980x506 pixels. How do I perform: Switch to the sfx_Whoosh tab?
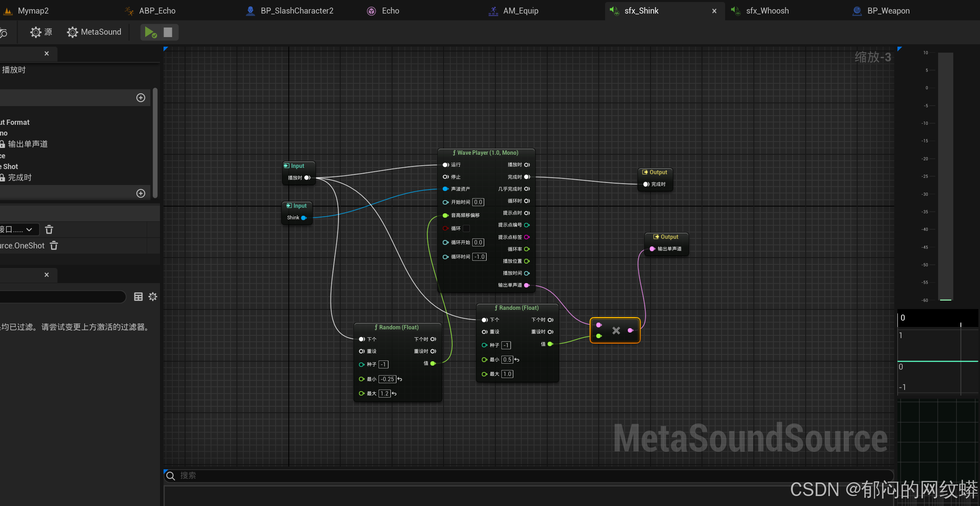pos(767,11)
